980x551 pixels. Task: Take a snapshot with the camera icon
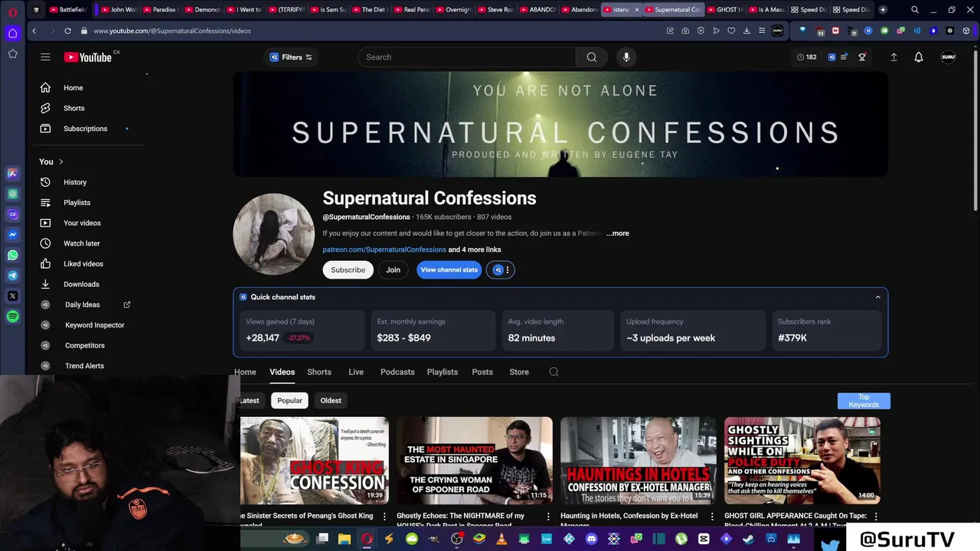pos(685,31)
